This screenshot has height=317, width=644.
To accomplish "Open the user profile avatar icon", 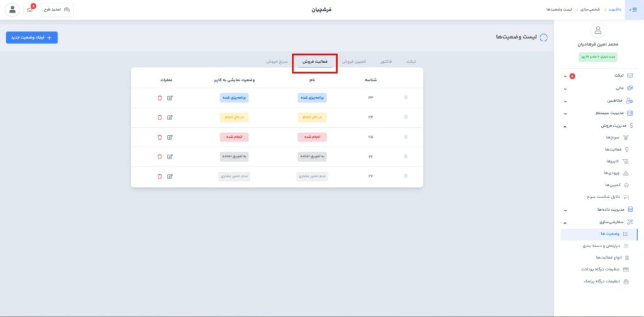I will point(12,9).
